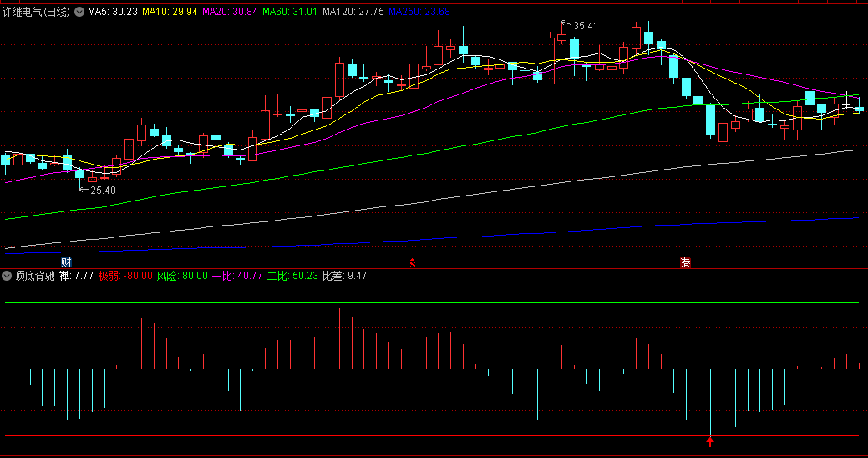Select the MA5: 30.23 label
Viewport: 868px width, 458px height.
coord(113,12)
